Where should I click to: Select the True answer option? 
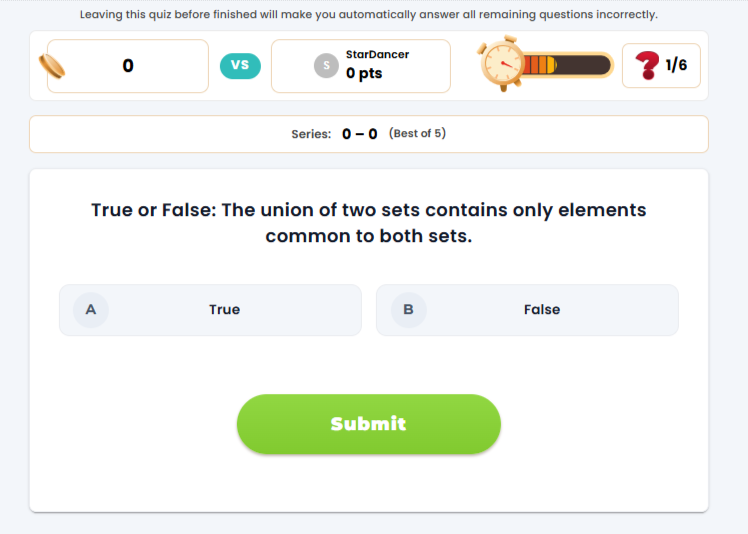224,310
